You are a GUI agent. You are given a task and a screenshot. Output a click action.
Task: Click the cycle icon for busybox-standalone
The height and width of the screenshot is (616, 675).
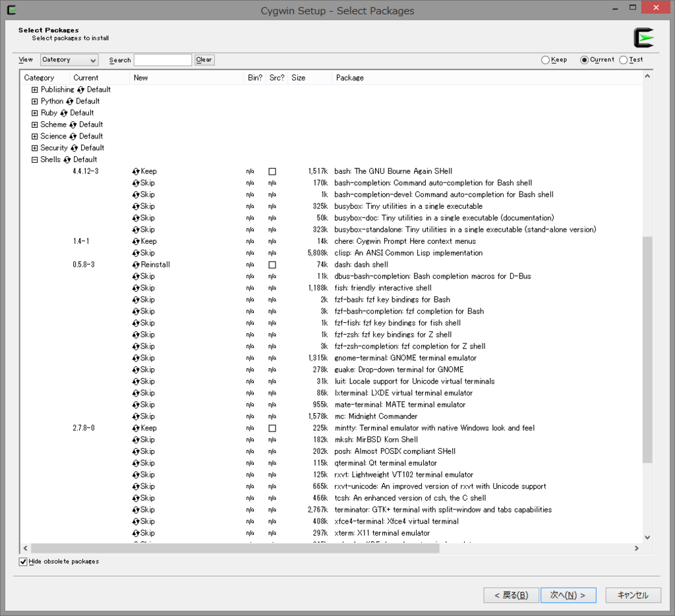136,230
